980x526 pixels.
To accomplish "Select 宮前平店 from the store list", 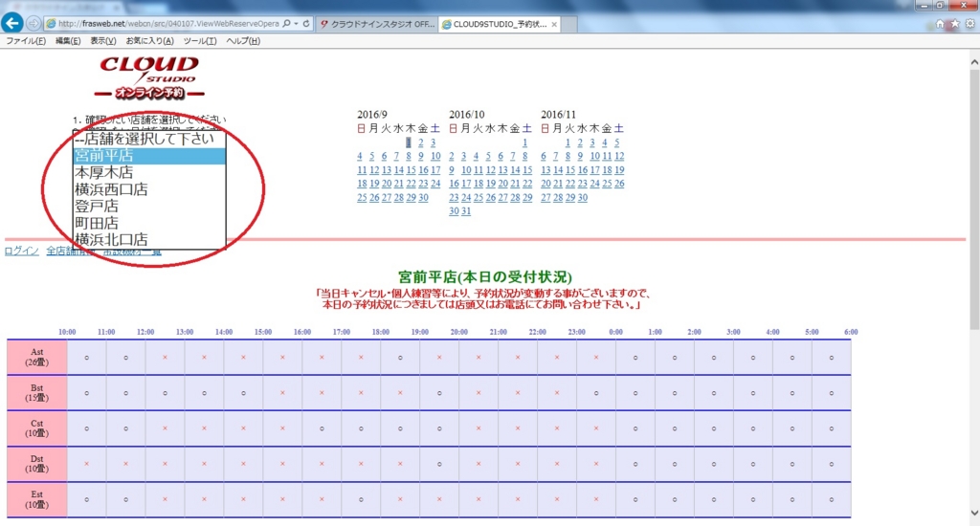I will coord(149,156).
